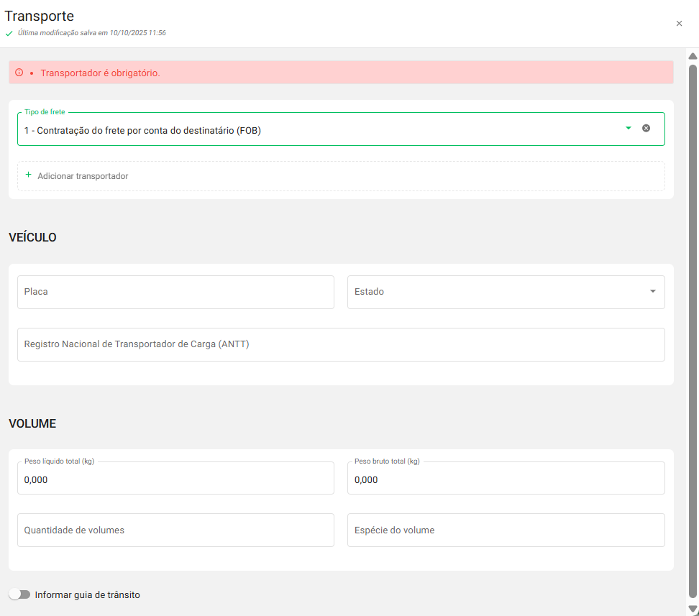
Task: Click the green saved checkmark icon
Action: click(x=9, y=34)
